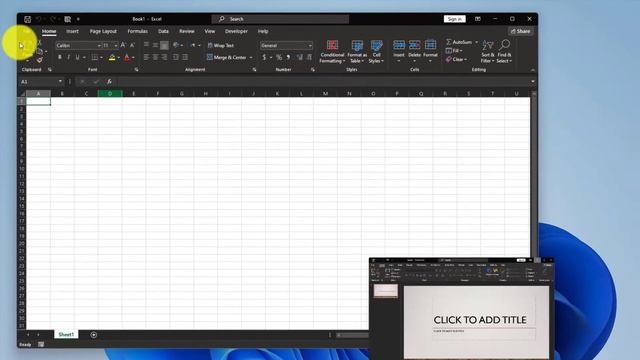Open Sort & Filter menu

click(488, 51)
